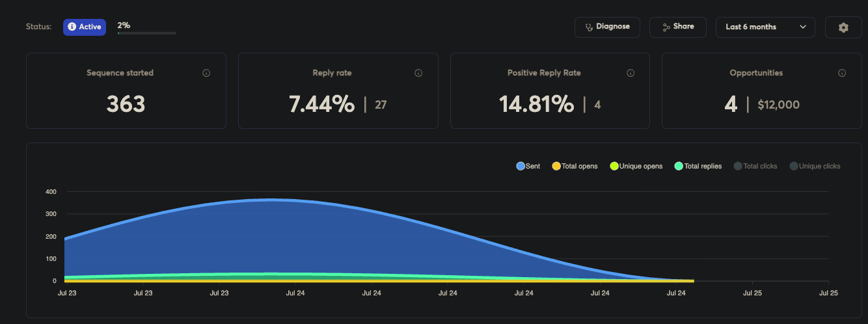This screenshot has width=868, height=324.
Task: Enable the Total clicks legend series
Action: (755, 167)
